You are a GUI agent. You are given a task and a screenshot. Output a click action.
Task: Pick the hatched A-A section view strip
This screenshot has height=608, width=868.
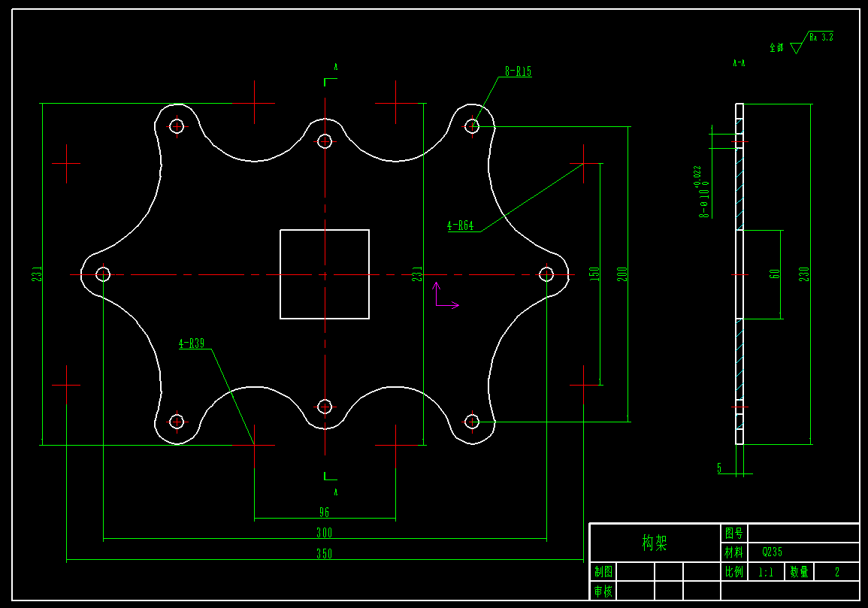[x=739, y=274]
